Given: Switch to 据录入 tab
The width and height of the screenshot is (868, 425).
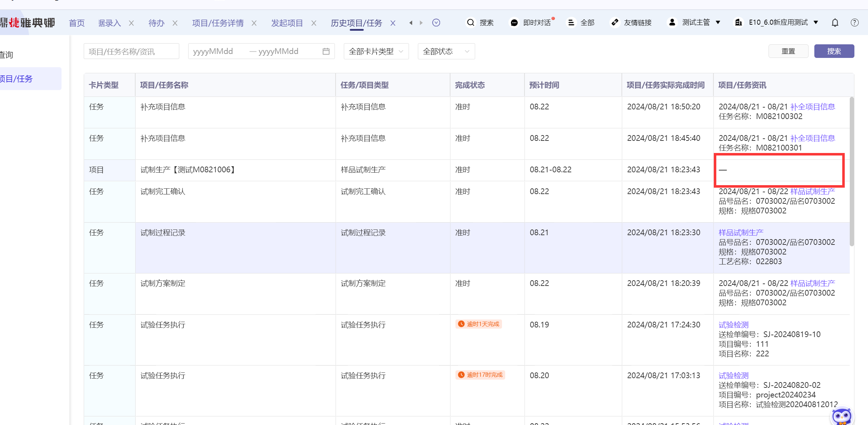Looking at the screenshot, I should click(x=109, y=23).
